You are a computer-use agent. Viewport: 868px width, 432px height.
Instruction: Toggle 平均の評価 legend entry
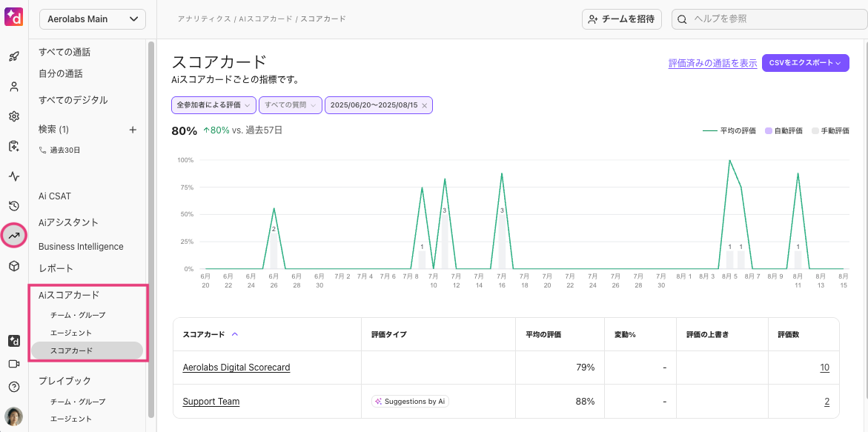pyautogui.click(x=729, y=131)
